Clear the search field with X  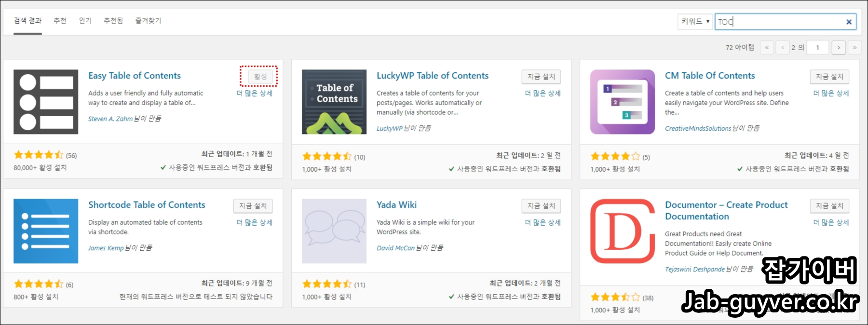[x=849, y=22]
